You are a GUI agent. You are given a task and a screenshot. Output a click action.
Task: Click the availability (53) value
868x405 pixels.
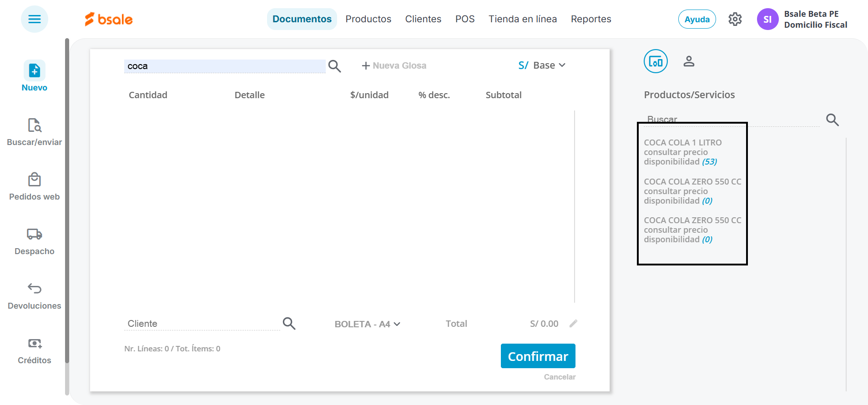pyautogui.click(x=710, y=162)
